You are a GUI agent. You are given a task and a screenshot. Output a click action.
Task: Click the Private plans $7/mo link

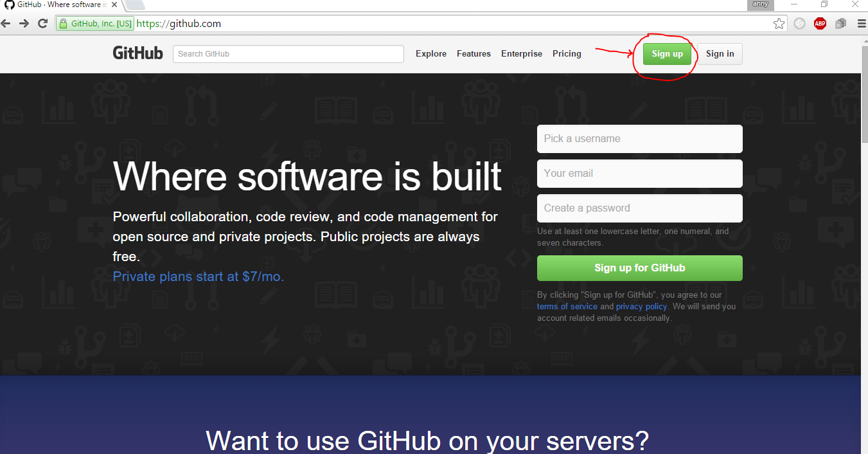coord(198,276)
